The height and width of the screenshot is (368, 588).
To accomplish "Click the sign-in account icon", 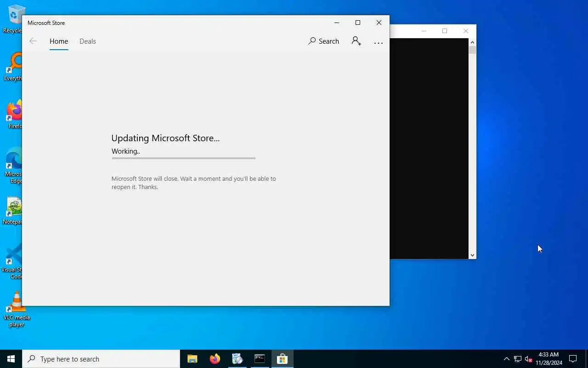I will coord(356,41).
